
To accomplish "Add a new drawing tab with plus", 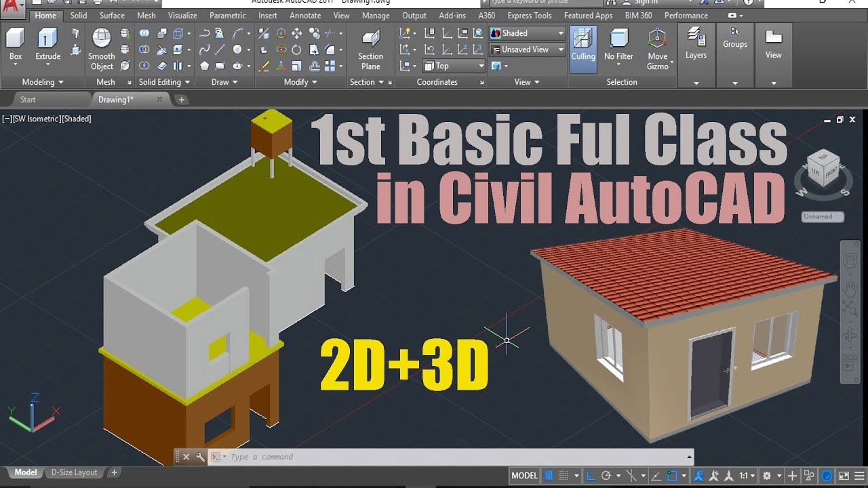I will coord(181,100).
